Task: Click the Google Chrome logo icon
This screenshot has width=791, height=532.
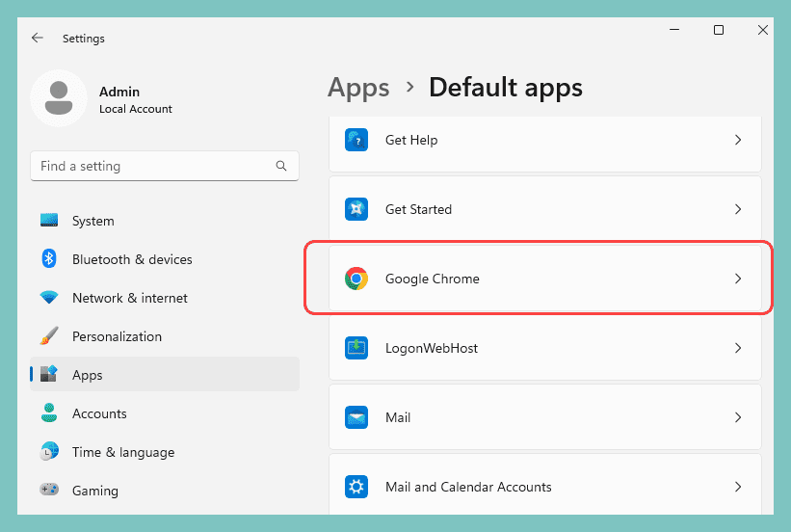Action: [356, 279]
